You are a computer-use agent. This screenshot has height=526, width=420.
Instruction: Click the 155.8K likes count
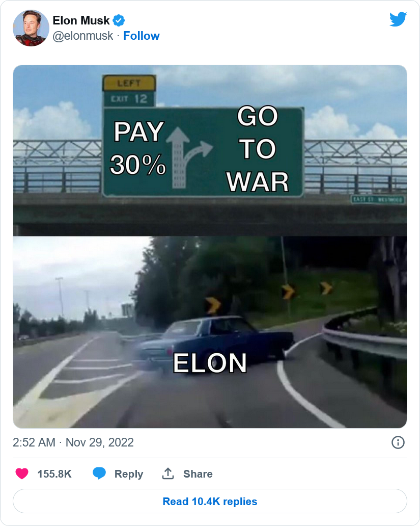[54, 474]
